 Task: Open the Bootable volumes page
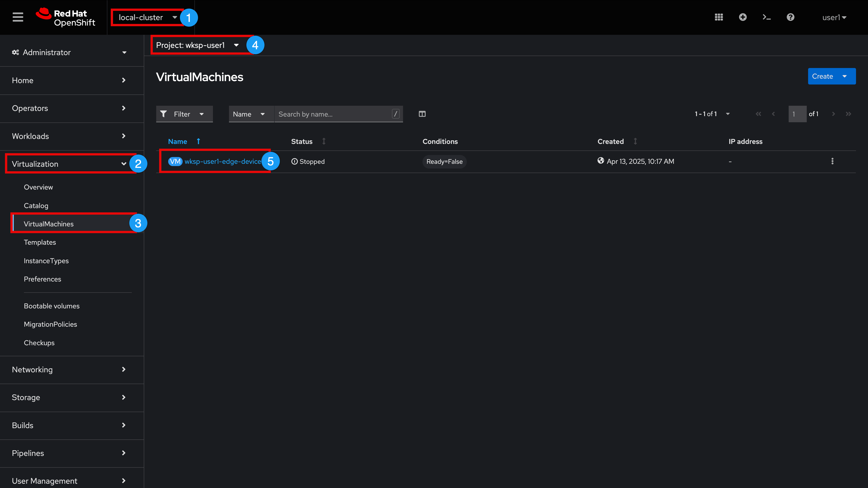(x=52, y=306)
